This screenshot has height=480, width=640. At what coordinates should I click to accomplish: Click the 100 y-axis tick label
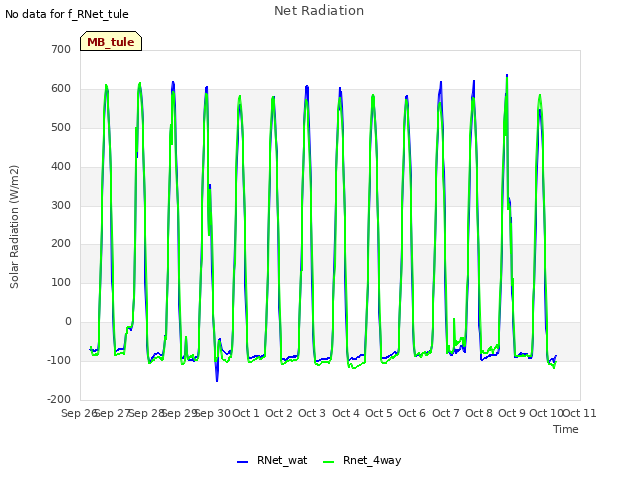click(61, 282)
